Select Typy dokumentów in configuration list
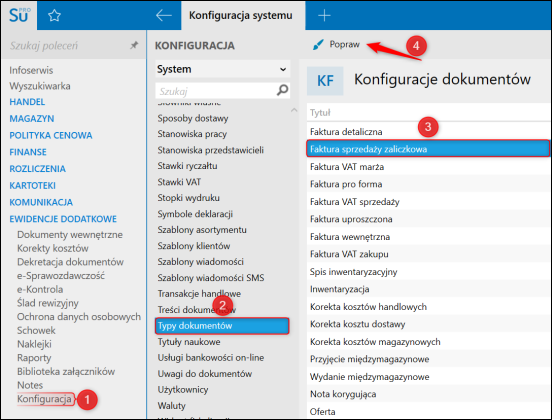Screen dimensions: 552x420 [x=222, y=326]
